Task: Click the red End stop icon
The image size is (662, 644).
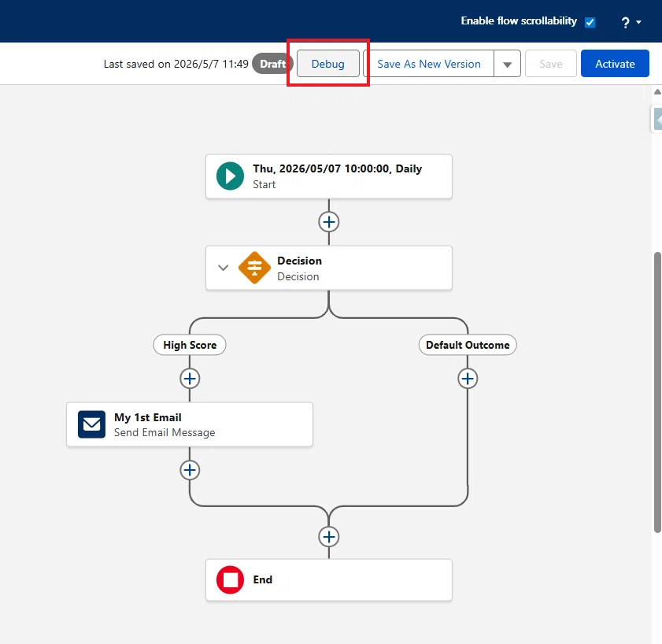Action: [230, 579]
